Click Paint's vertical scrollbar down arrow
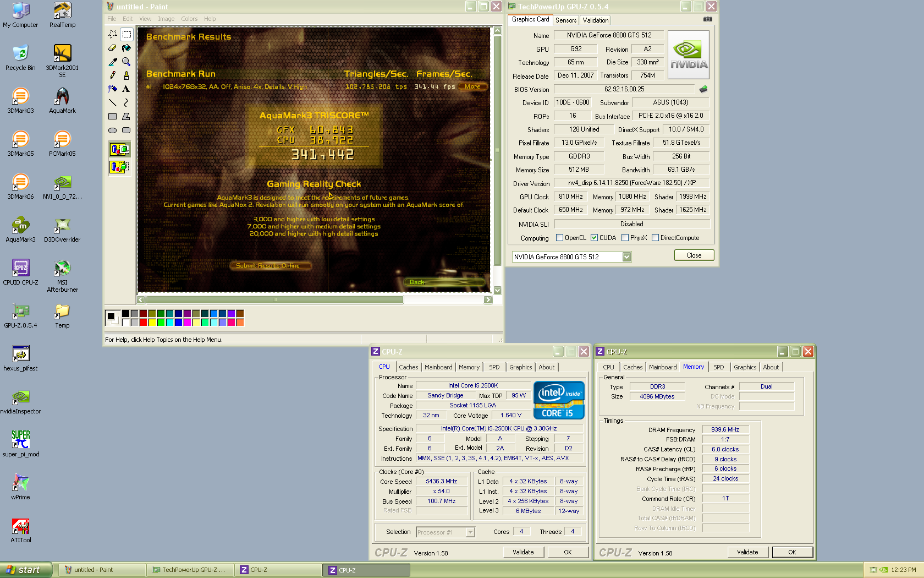 coord(498,290)
